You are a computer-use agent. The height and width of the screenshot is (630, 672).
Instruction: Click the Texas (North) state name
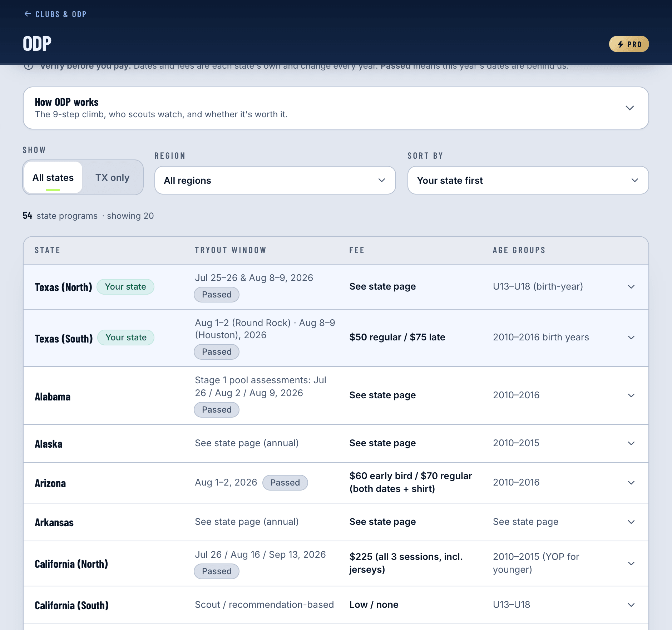click(x=63, y=287)
